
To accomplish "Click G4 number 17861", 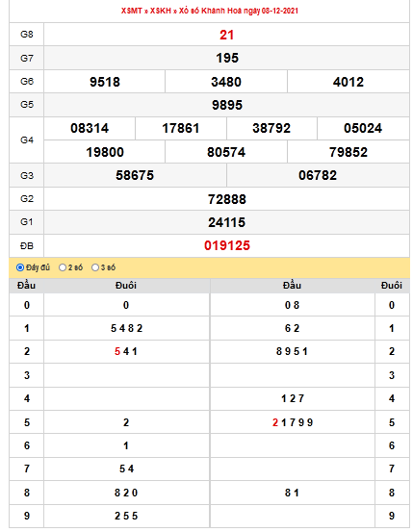I will [181, 128].
